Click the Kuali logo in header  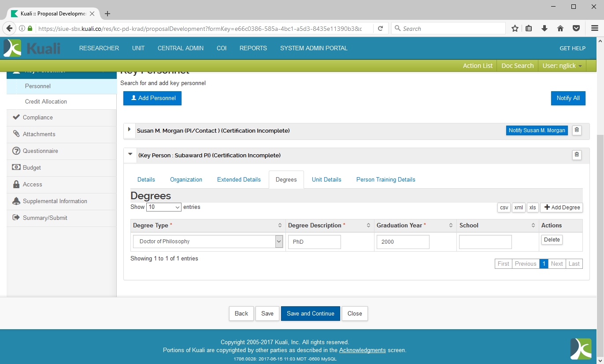click(32, 48)
